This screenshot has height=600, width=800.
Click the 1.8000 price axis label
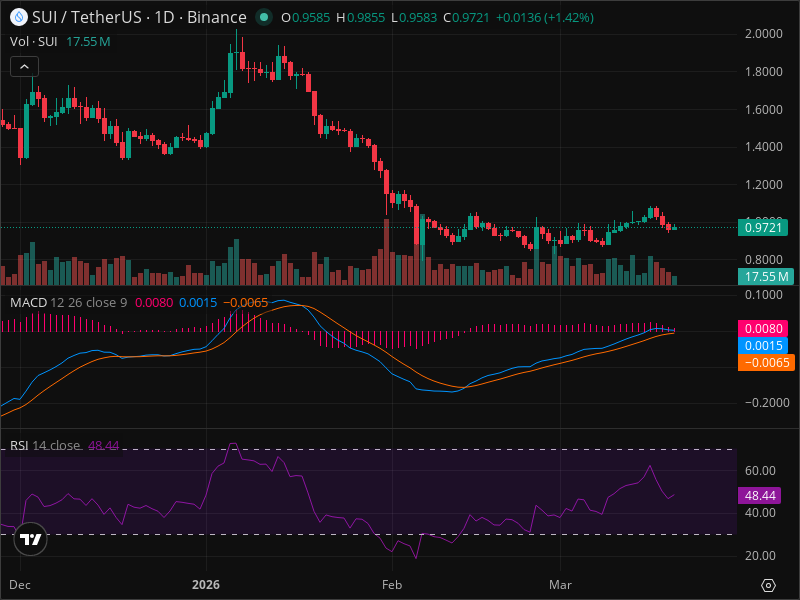pos(763,71)
